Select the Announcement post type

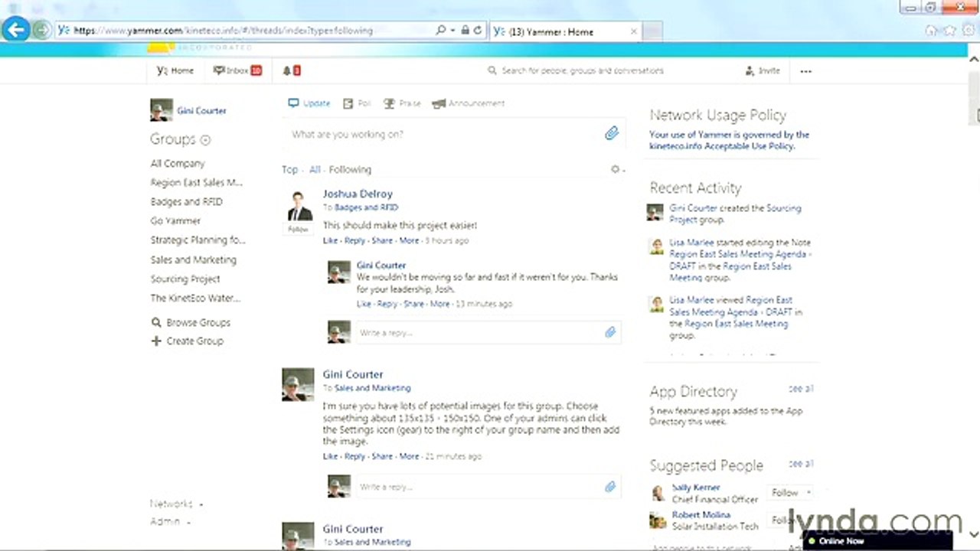[x=468, y=103]
